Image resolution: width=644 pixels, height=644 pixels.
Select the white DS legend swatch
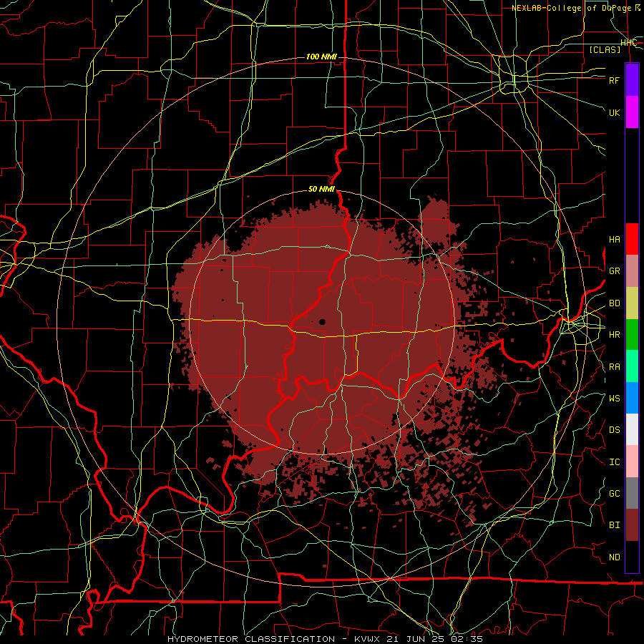[632, 429]
